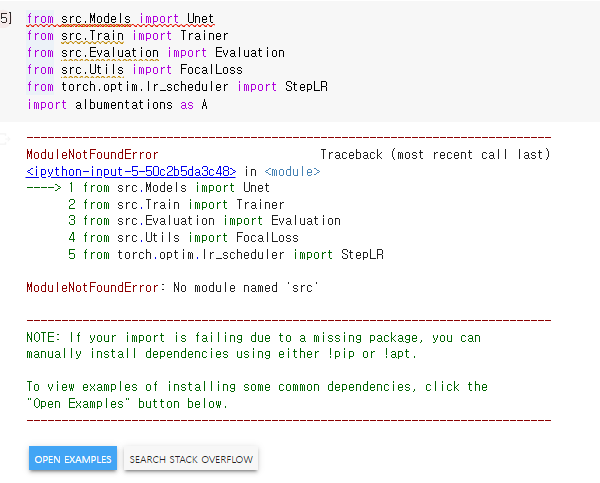This screenshot has height=483, width=600.
Task: Click the SEARCH STACK OVERFLOW button
Action: pos(191,459)
